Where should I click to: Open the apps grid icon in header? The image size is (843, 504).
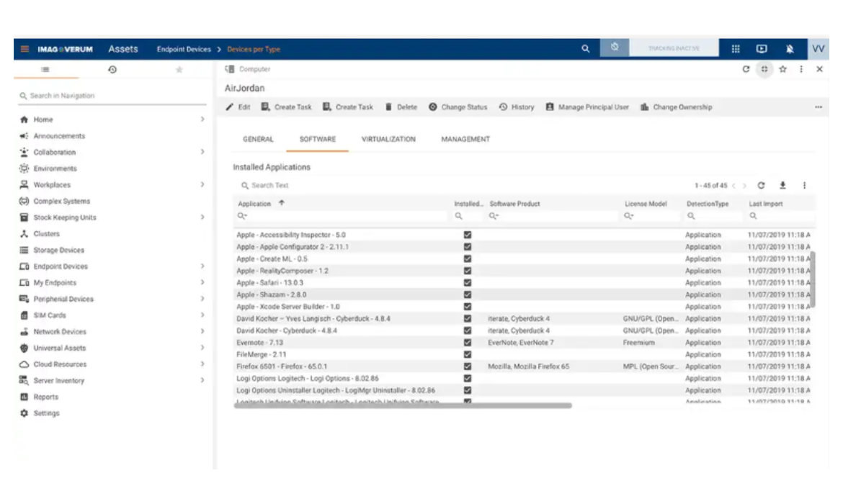736,49
